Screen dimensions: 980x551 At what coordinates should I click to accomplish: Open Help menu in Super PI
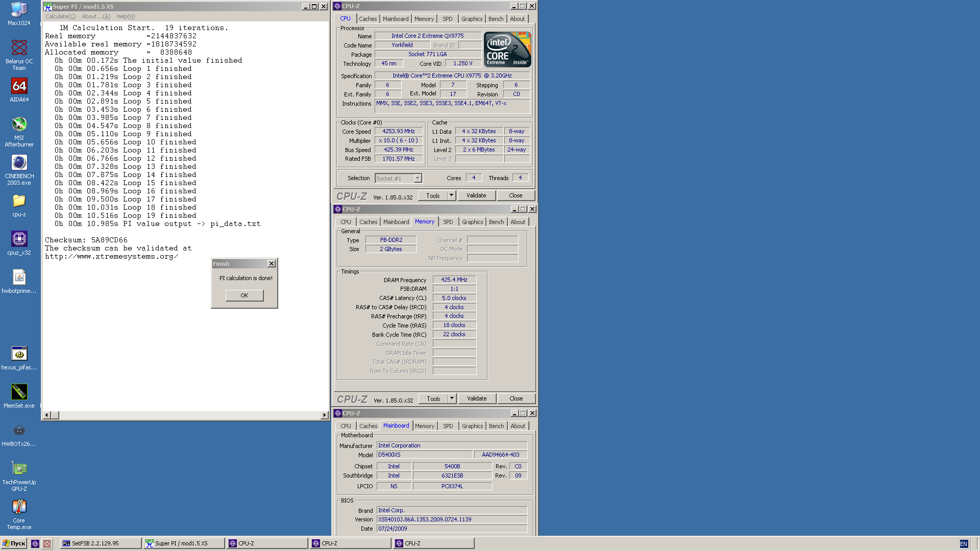point(126,16)
